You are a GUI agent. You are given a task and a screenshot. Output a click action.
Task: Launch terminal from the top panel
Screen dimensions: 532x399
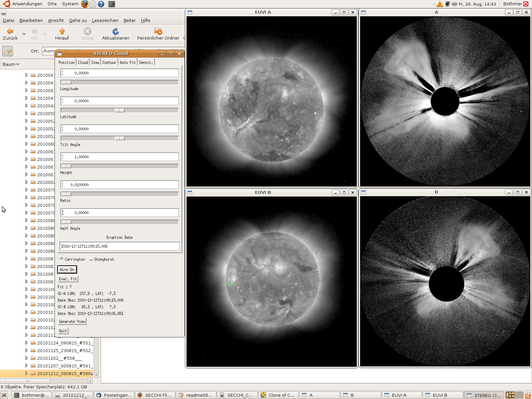pos(112,4)
